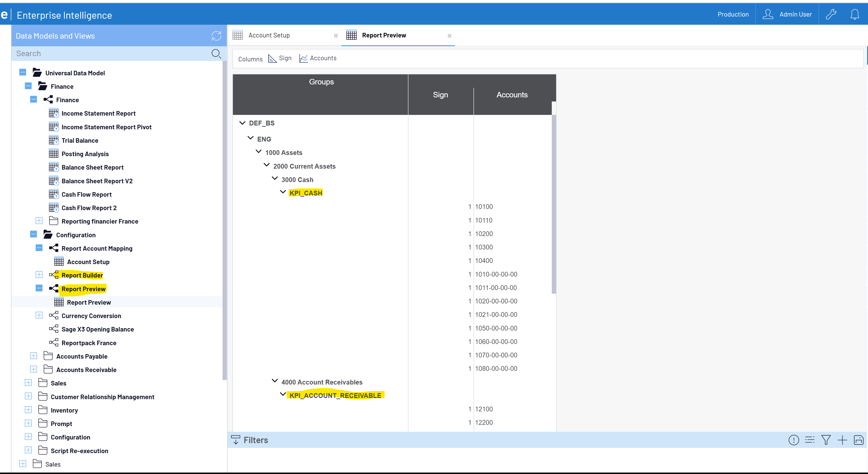
Task: Expand the Accounts Payable folder
Action: click(34, 356)
